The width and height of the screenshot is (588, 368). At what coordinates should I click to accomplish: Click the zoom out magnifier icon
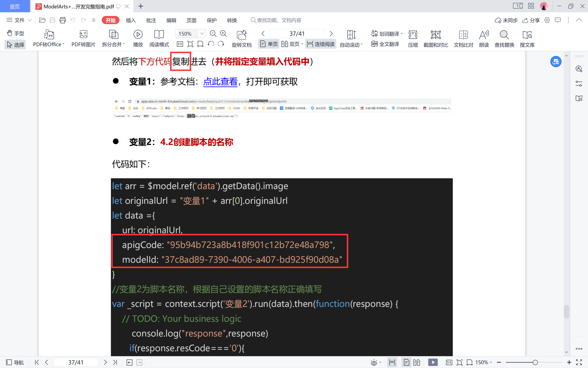213,34
